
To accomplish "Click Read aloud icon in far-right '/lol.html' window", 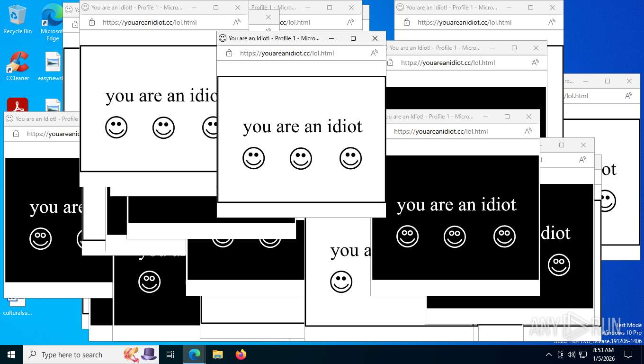I will pyautogui.click(x=628, y=96).
